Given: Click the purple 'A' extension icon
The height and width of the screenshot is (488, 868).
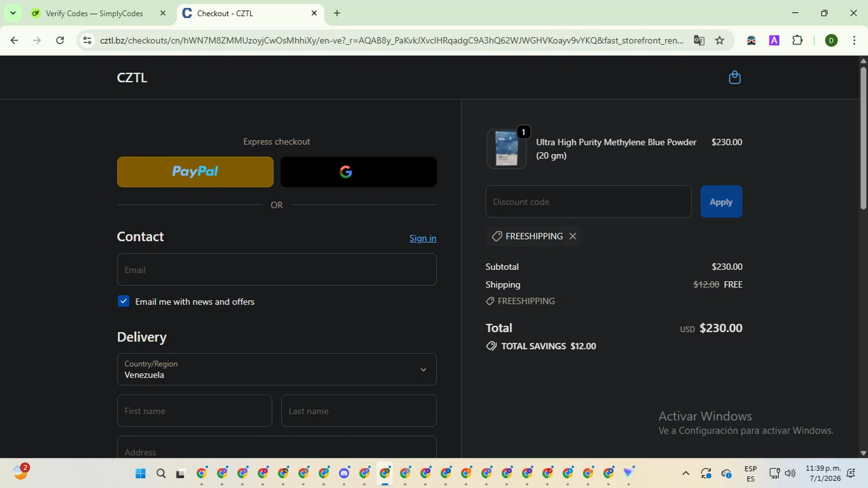Looking at the screenshot, I should 774,41.
